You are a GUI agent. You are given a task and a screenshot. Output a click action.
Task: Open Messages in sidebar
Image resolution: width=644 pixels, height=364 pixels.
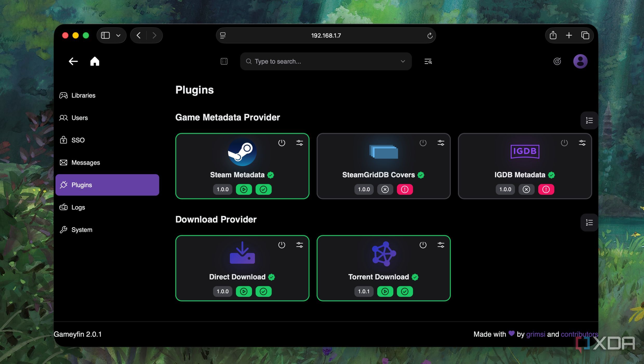pos(107,162)
